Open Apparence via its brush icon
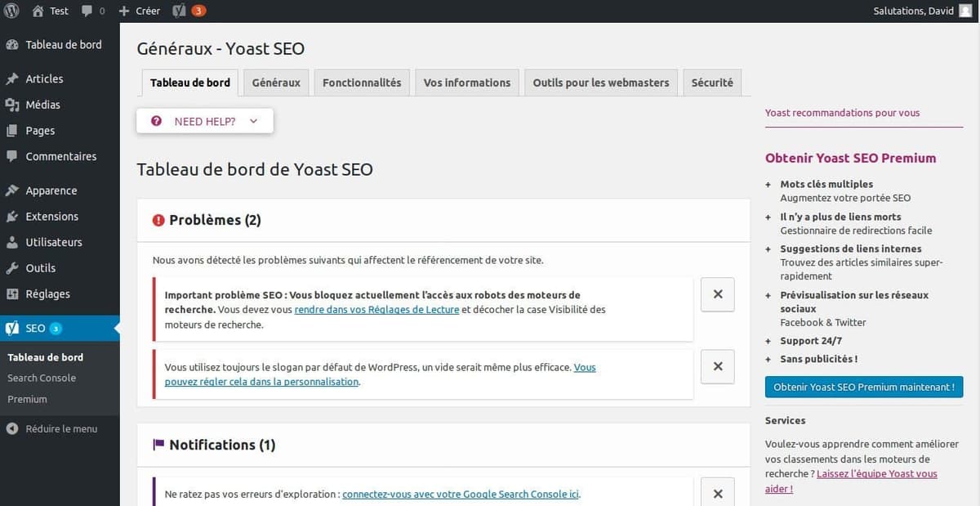980x506 pixels. point(12,190)
